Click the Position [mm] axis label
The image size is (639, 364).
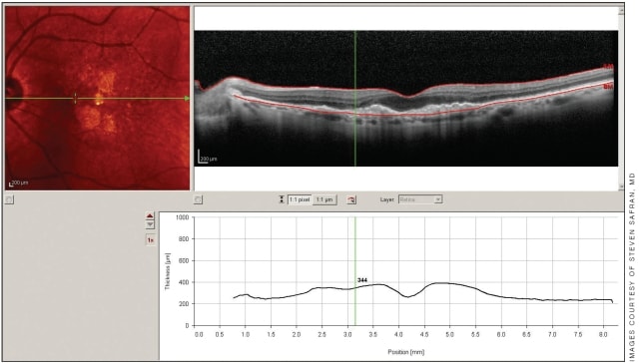pyautogui.click(x=406, y=352)
